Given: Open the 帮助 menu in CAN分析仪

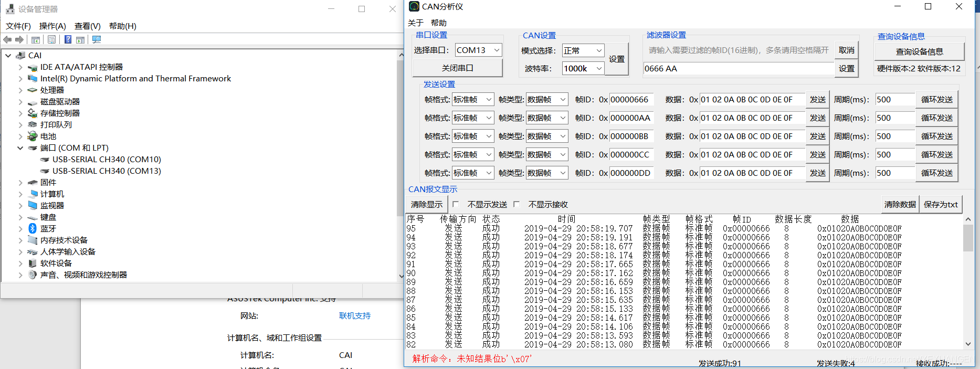Looking at the screenshot, I should pyautogui.click(x=438, y=23).
